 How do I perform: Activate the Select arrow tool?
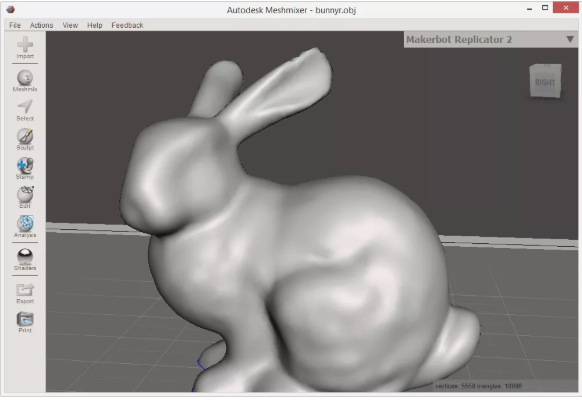click(x=25, y=107)
